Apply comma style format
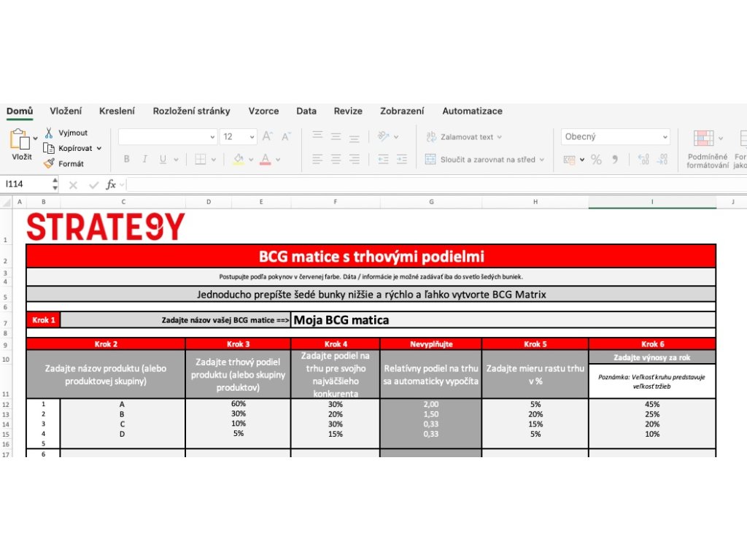The height and width of the screenshot is (560, 747). point(615,160)
